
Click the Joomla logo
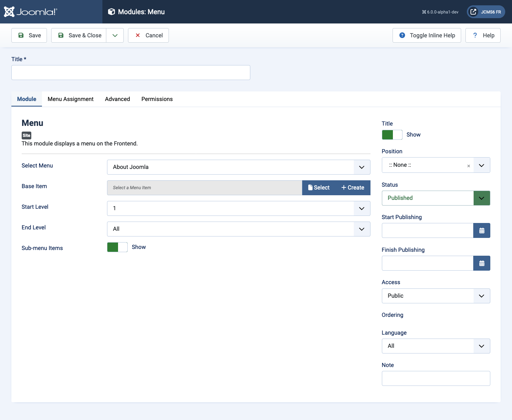(x=30, y=12)
